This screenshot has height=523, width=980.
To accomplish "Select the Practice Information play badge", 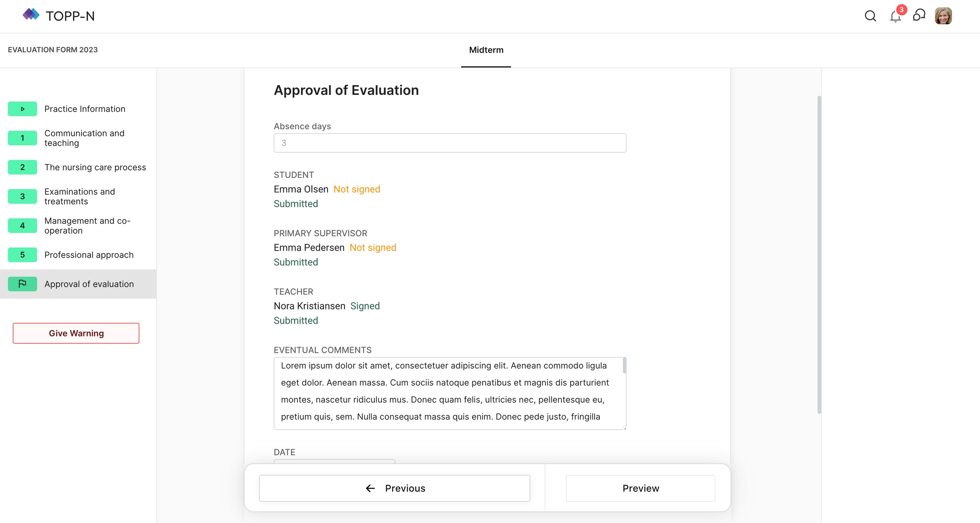I will coord(23,109).
